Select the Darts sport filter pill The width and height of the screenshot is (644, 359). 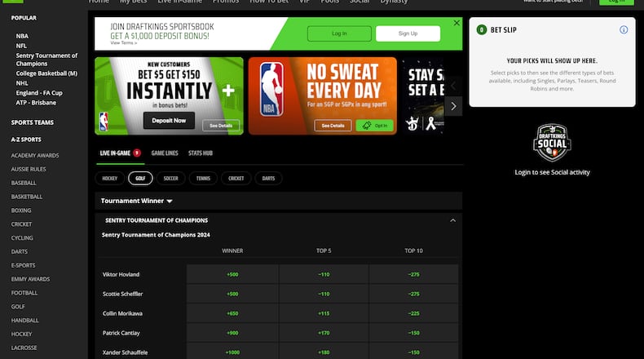coord(269,178)
